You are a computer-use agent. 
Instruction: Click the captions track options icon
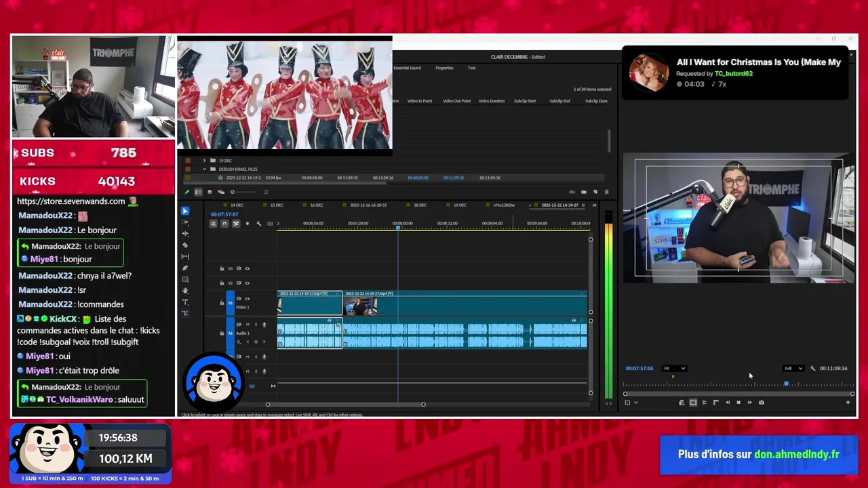point(270,224)
